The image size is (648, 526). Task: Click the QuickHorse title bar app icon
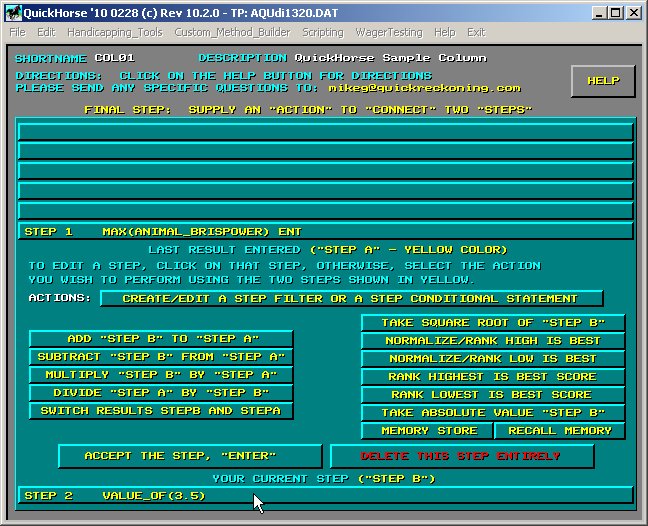[x=12, y=12]
